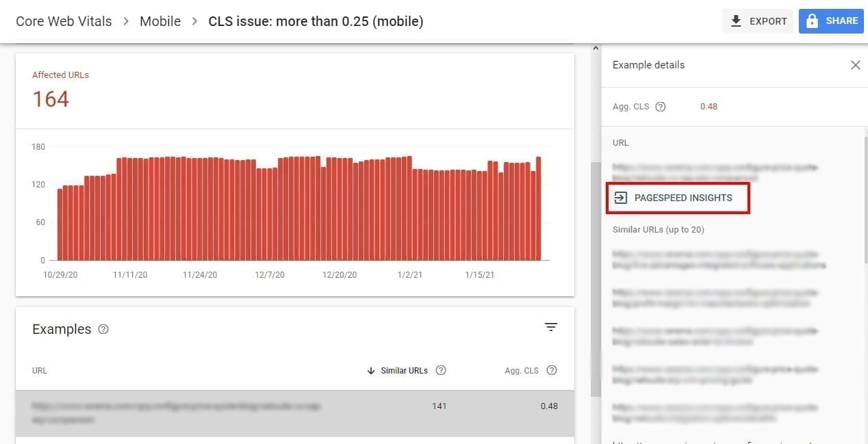Screen dimensions: 868x444
Task: Click the details panel vertical scrollbar
Action: 865,198
